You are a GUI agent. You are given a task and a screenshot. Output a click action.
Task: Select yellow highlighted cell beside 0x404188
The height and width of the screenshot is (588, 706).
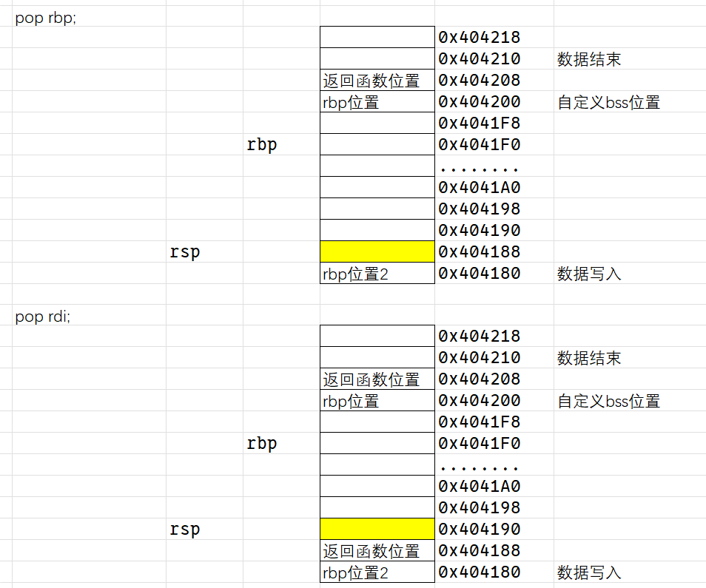pos(377,251)
